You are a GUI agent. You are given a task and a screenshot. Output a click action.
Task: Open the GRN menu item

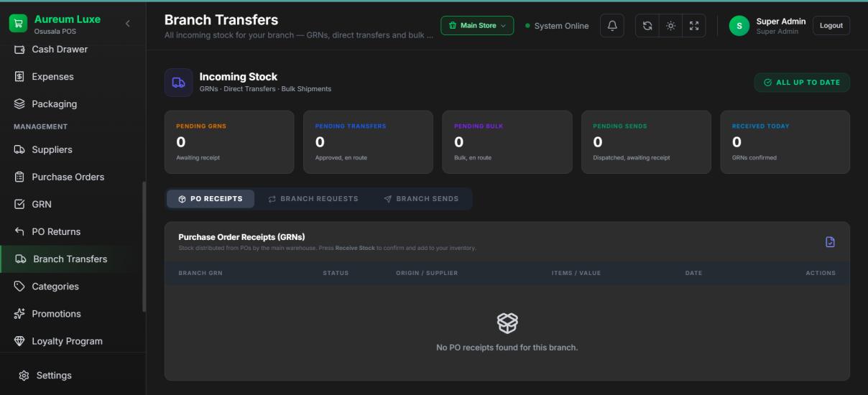pyautogui.click(x=72, y=205)
